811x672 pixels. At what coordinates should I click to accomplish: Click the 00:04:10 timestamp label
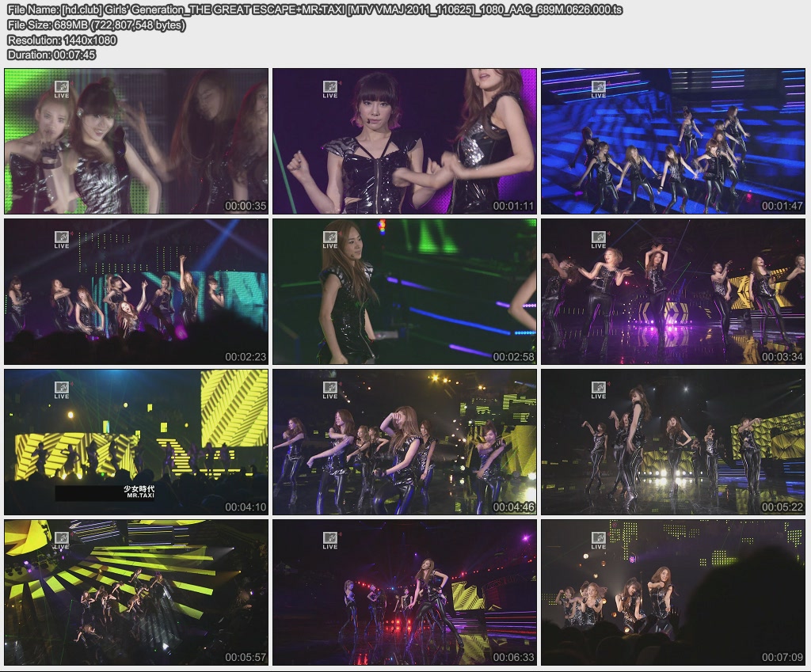pyautogui.click(x=246, y=507)
